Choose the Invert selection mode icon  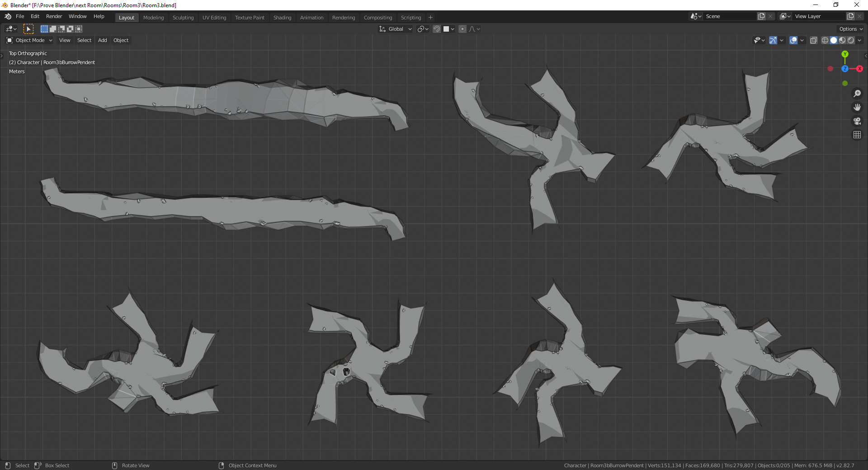pyautogui.click(x=70, y=29)
